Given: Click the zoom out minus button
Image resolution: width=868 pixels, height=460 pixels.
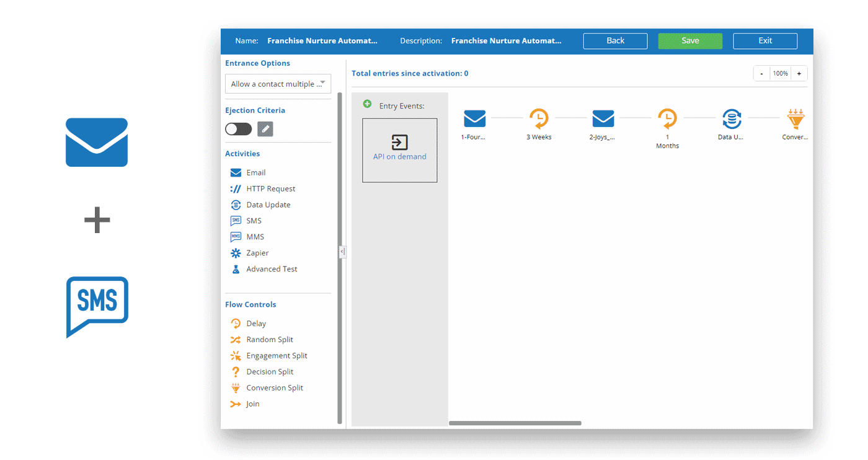Looking at the screenshot, I should 761,74.
